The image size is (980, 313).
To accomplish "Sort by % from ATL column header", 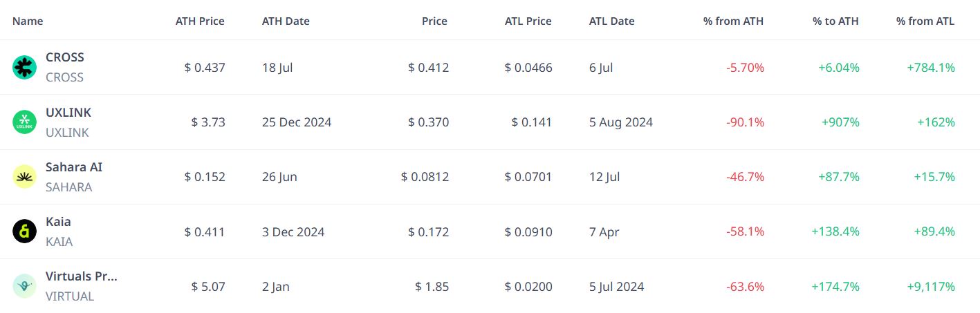I will (925, 21).
